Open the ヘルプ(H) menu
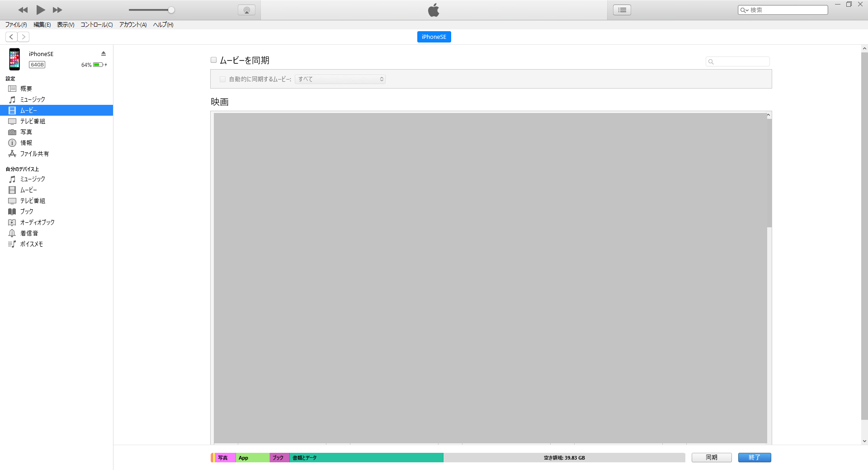 pos(163,25)
